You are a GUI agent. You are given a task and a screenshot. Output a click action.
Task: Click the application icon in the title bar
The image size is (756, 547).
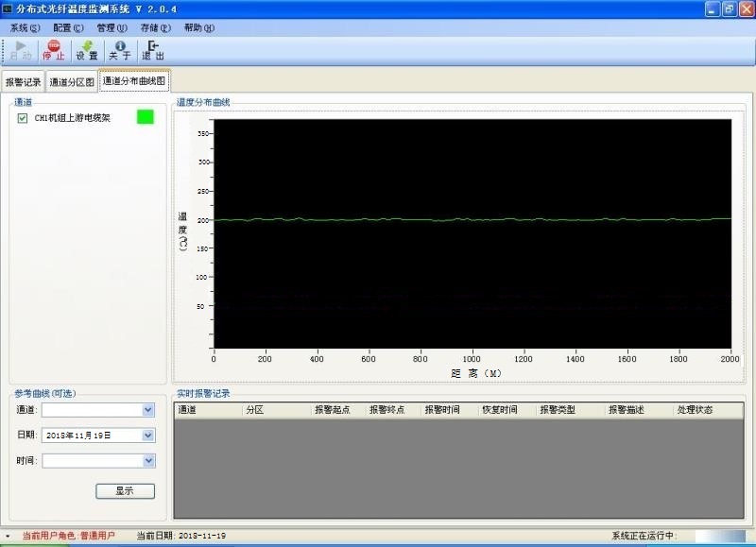(9, 9)
